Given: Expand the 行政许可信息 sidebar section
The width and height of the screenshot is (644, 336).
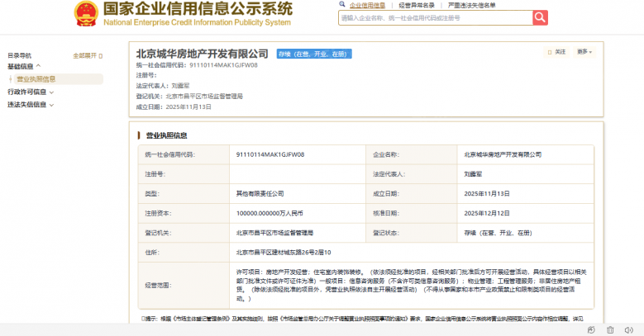Looking at the screenshot, I should click(x=31, y=92).
